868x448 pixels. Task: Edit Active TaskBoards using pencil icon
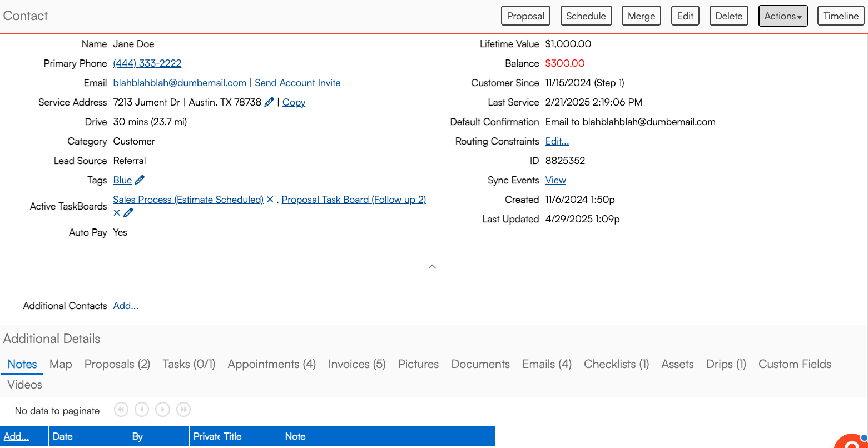(128, 212)
